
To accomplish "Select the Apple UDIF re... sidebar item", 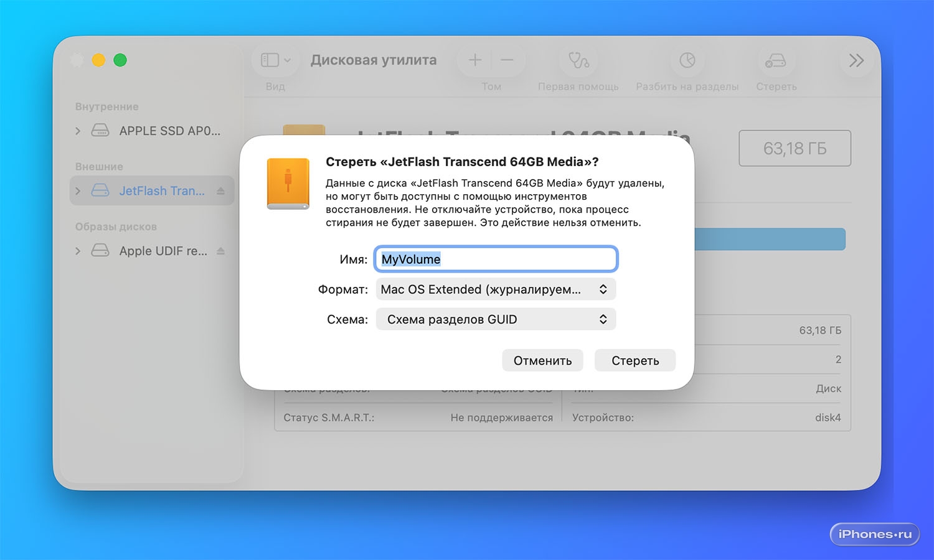I will pos(163,251).
